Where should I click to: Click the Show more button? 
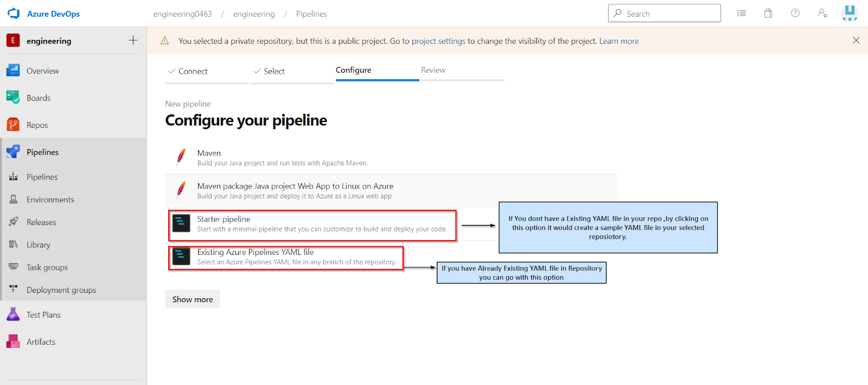click(193, 299)
